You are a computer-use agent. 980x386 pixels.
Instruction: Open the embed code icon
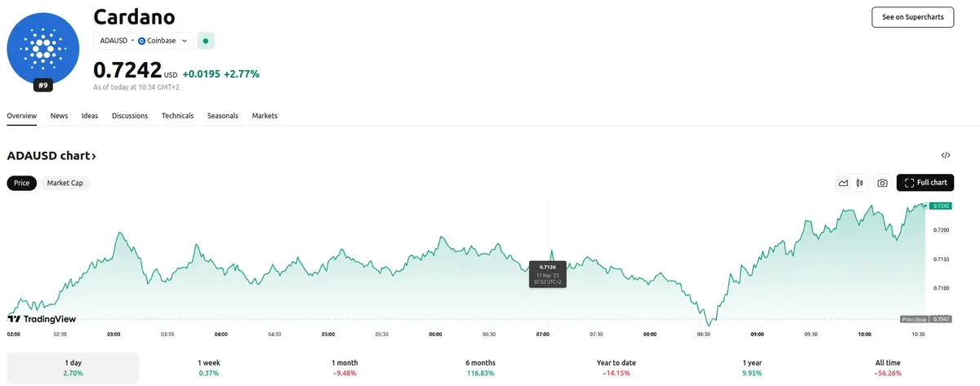coord(946,155)
